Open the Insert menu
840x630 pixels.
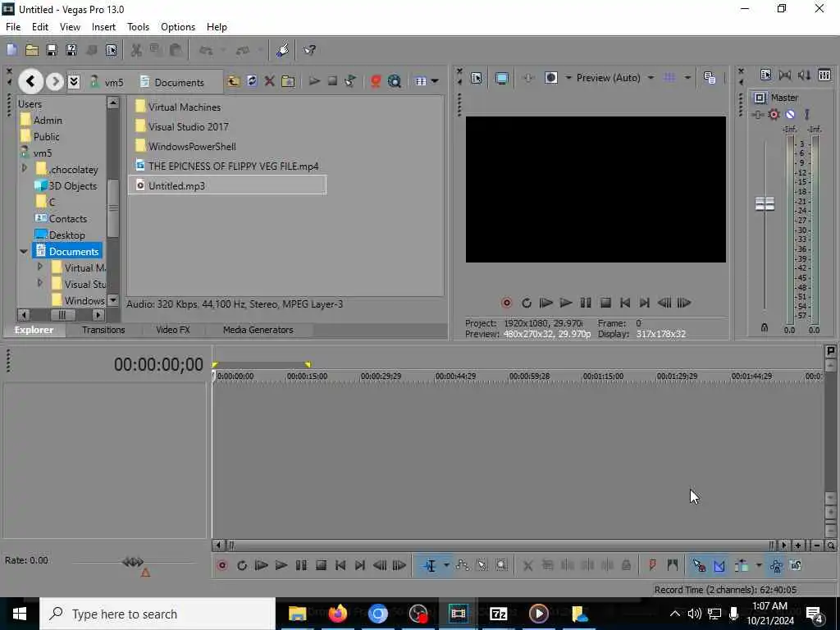click(103, 27)
